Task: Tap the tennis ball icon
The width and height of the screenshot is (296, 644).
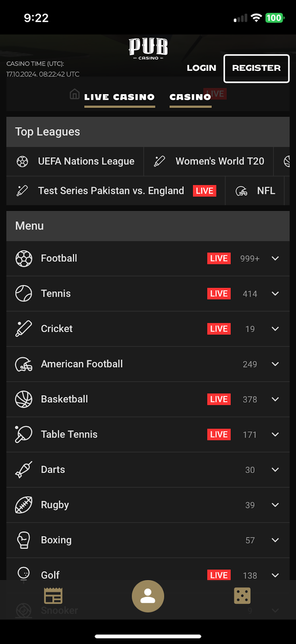Action: click(x=24, y=293)
